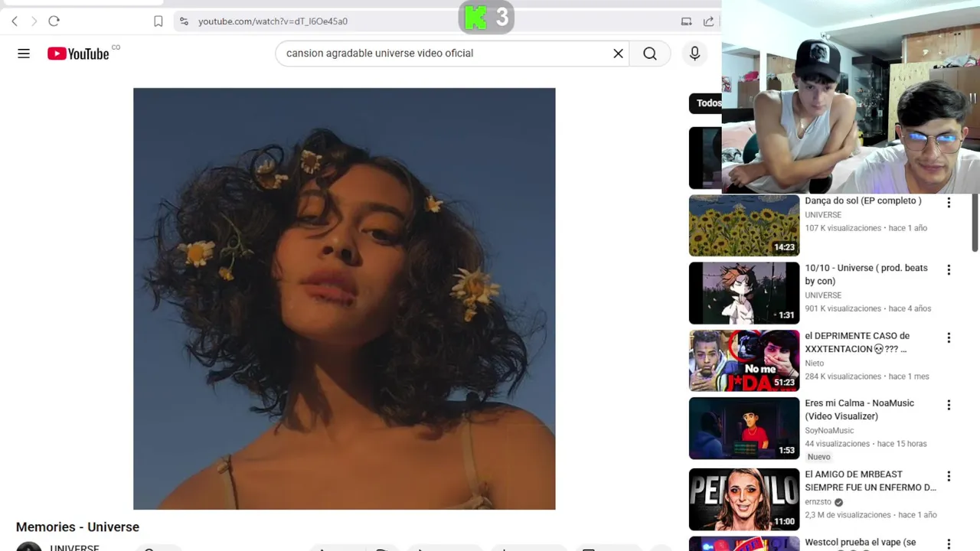Open options for Eres mi Calma video
The width and height of the screenshot is (980, 551).
pos(949,405)
